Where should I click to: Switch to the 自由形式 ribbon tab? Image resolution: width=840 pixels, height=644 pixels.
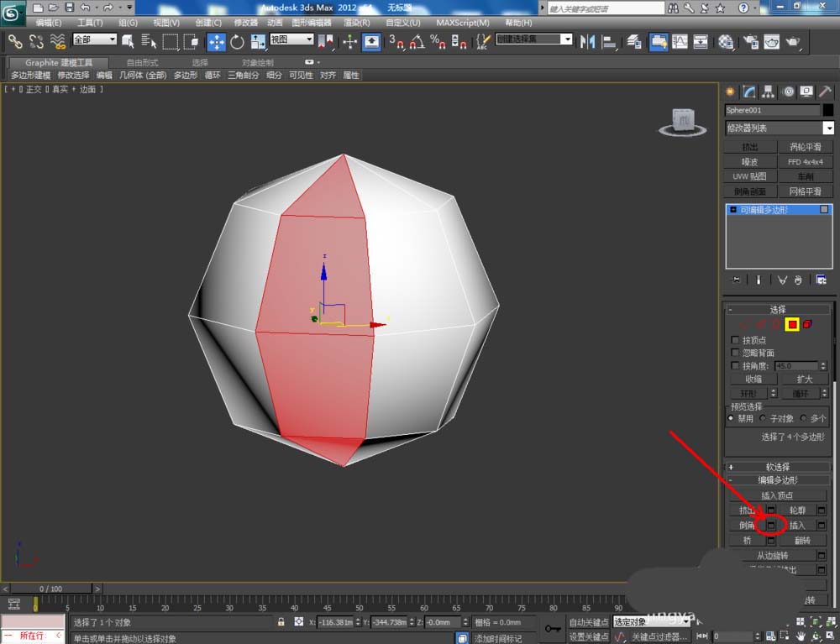(x=142, y=63)
